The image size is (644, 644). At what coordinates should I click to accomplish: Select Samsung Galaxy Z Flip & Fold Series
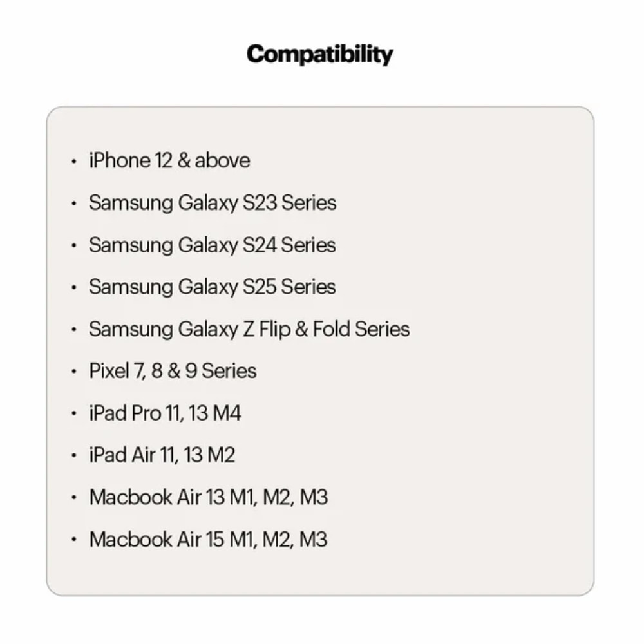[249, 329]
